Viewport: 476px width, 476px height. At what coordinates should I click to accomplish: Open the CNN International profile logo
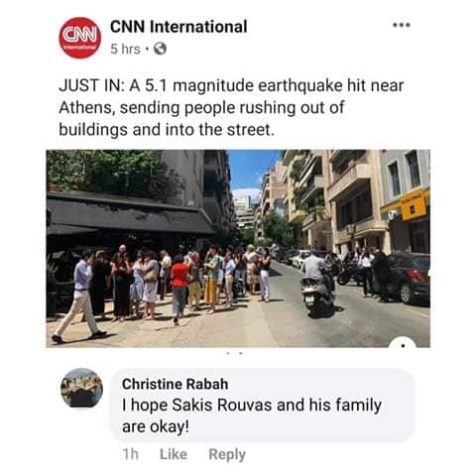coord(79,38)
